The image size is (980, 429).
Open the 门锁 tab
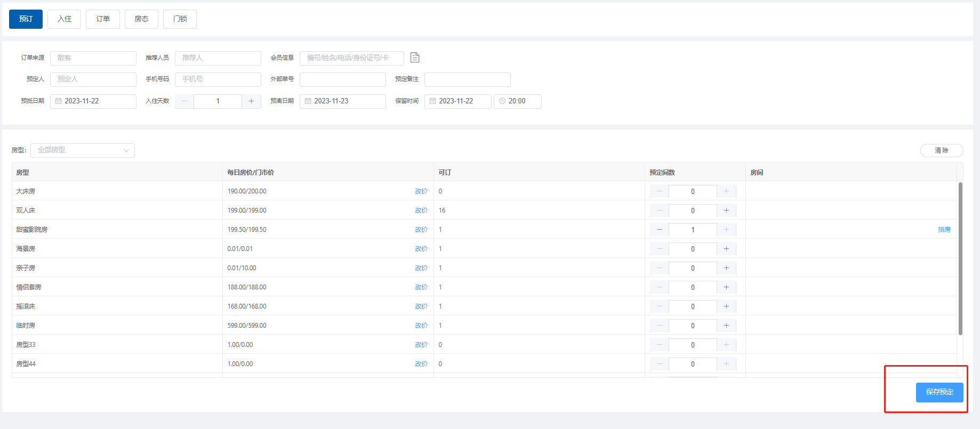click(x=180, y=19)
